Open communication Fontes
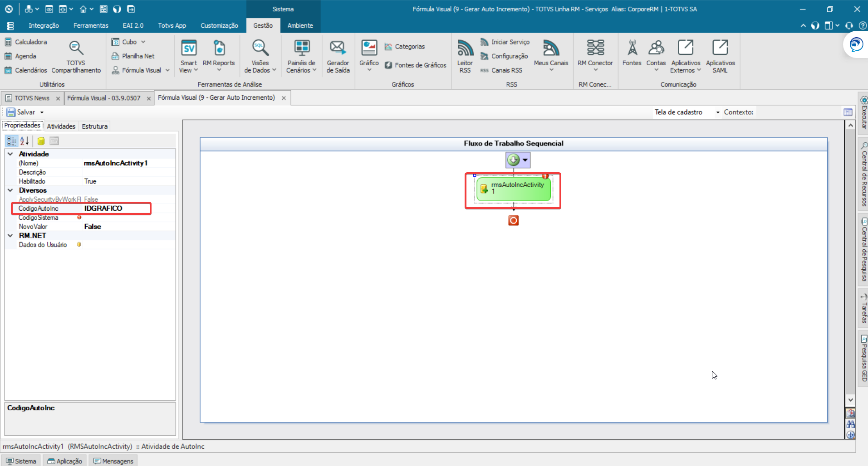This screenshot has height=466, width=868. tap(632, 53)
